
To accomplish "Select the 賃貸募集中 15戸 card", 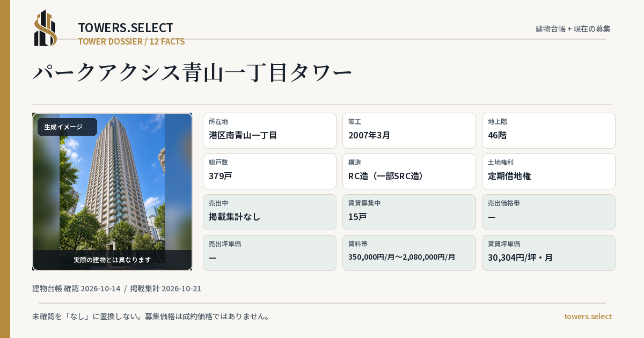I will click(x=409, y=212).
